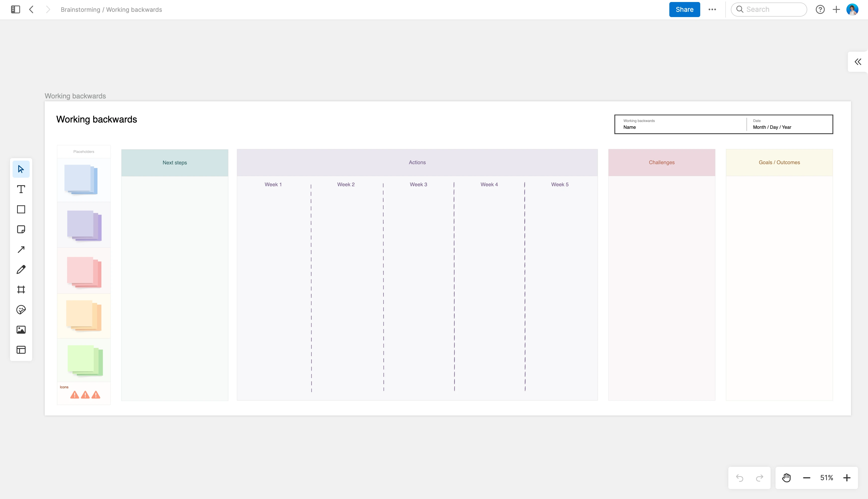Open the Templates tool
This screenshot has width=868, height=499.
[21, 350]
